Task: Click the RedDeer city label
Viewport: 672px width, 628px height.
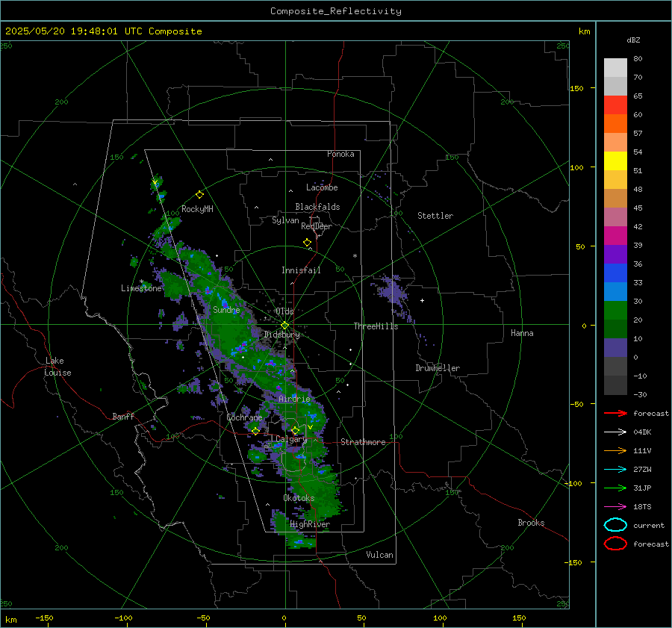Action: pos(317,226)
